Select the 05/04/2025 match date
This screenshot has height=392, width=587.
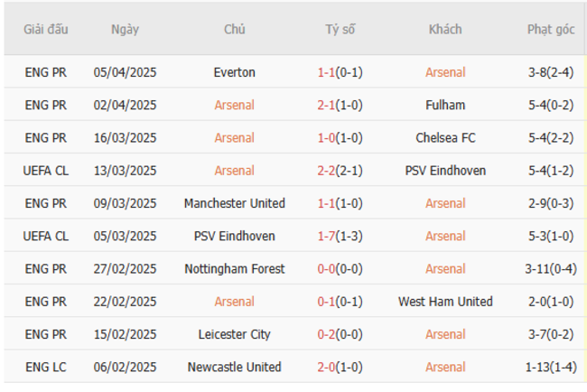point(125,72)
